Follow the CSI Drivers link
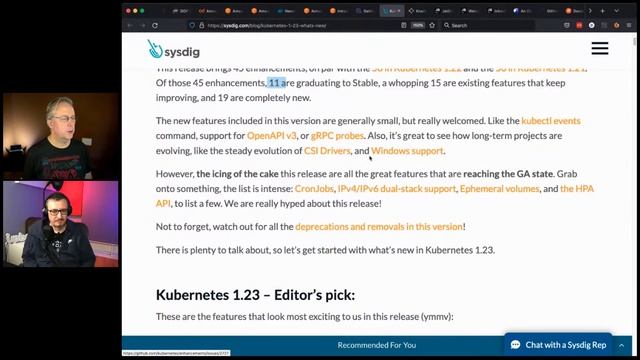The width and height of the screenshot is (640, 360). [x=327, y=151]
